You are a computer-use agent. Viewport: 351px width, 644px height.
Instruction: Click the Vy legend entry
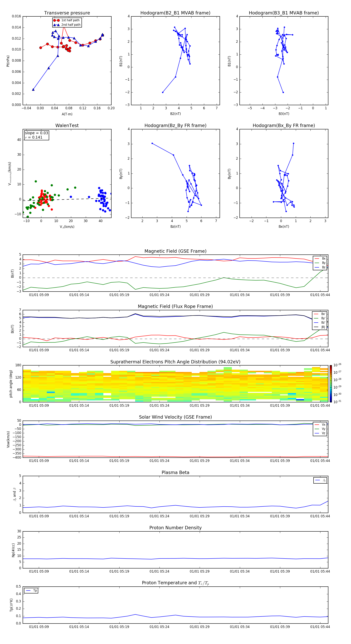coord(320,429)
